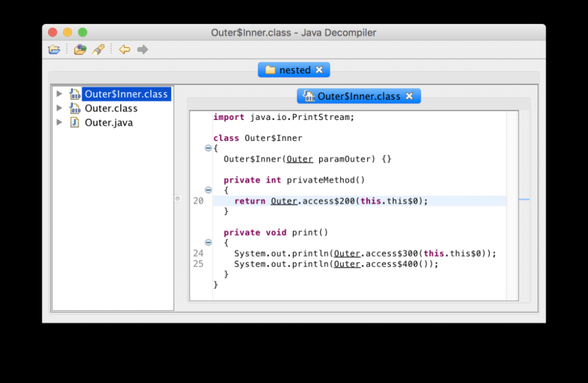Screen dimensions: 588x383
Task: Collapse the Outer$Inner class body fold
Action: point(208,148)
